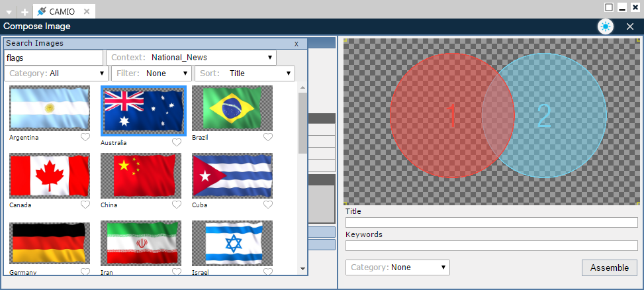Expand the Filter dropdown in search
The height and width of the screenshot is (290, 644).
click(151, 73)
